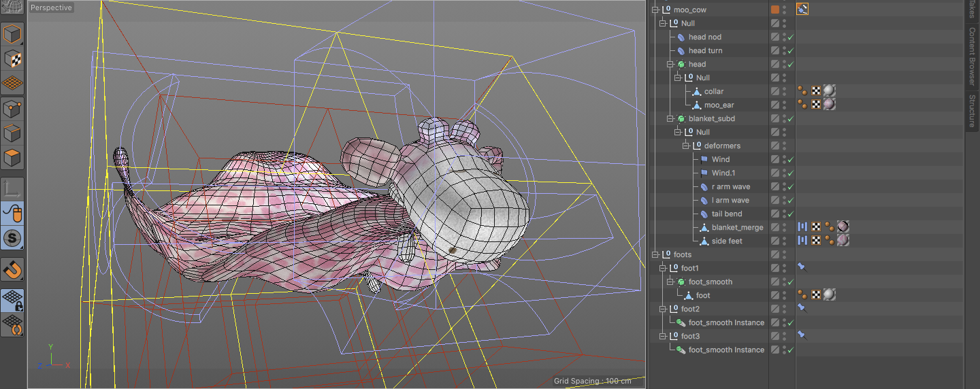Screen dimensions: 980x389
Task: Select the side feet object
Action: pos(727,241)
